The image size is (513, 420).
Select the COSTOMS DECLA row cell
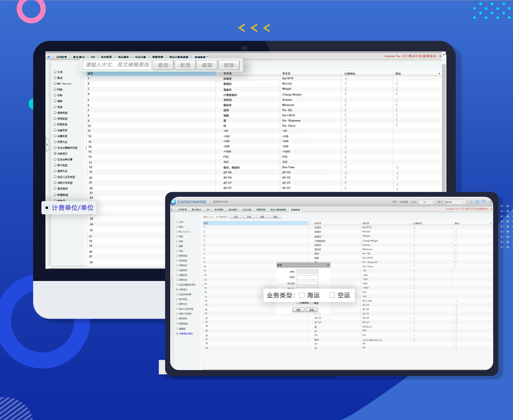[372, 340]
